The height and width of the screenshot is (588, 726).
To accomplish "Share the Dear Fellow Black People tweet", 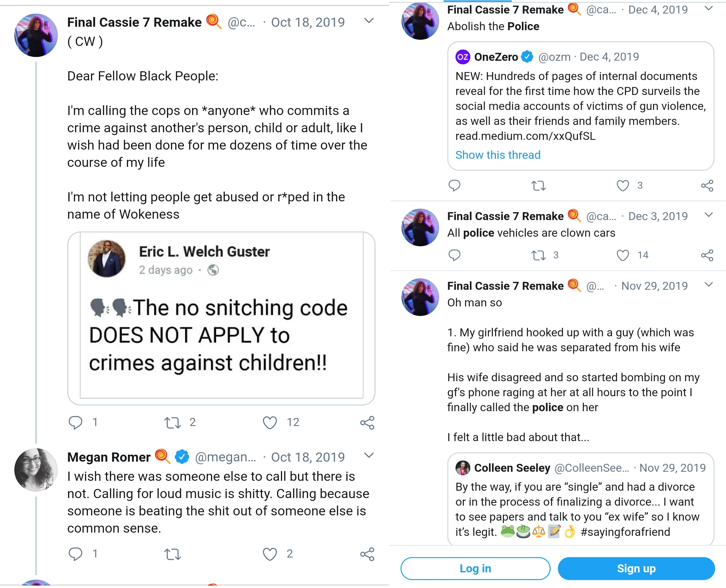I will click(x=367, y=422).
